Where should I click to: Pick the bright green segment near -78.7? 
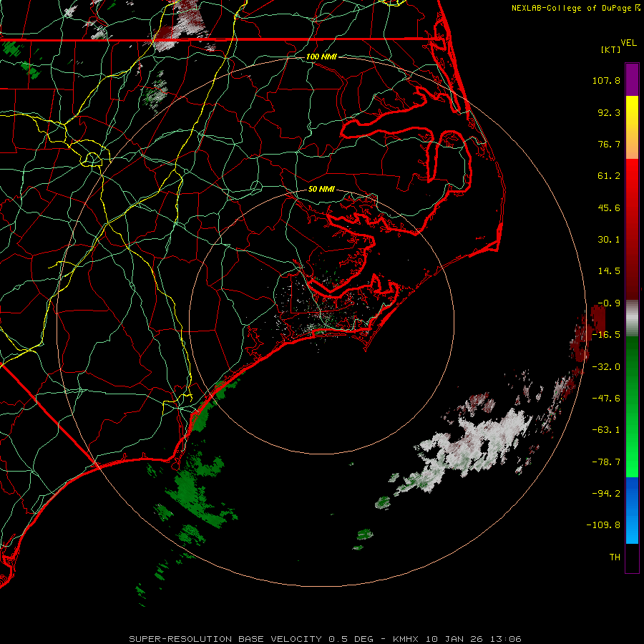(x=632, y=462)
